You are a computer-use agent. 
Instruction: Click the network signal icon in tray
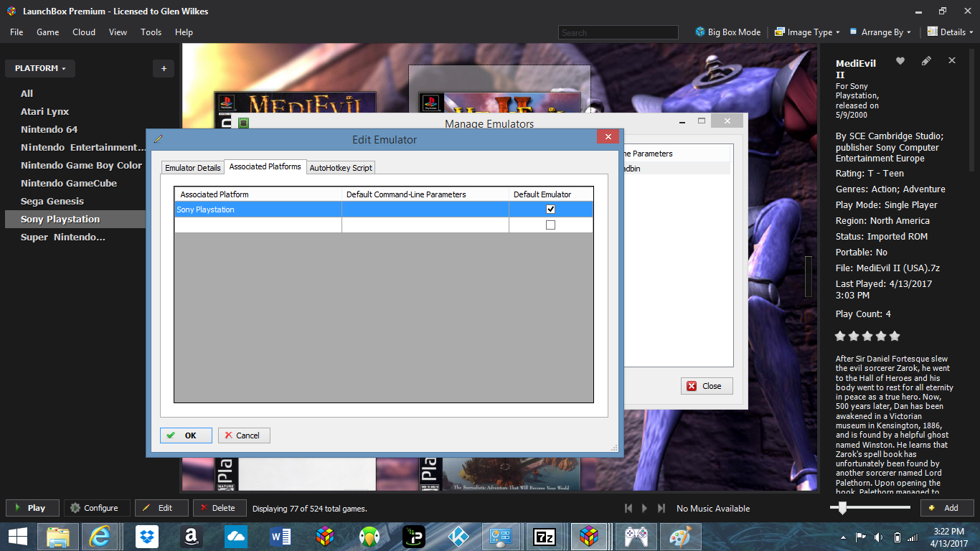point(913,537)
